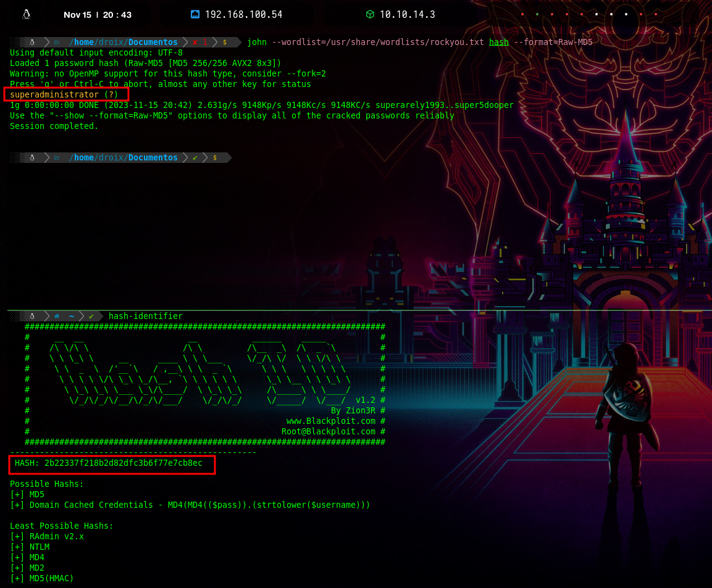Click the ethernet icon beside 192.168.100.54
The width and height of the screenshot is (712, 588).
195,14
